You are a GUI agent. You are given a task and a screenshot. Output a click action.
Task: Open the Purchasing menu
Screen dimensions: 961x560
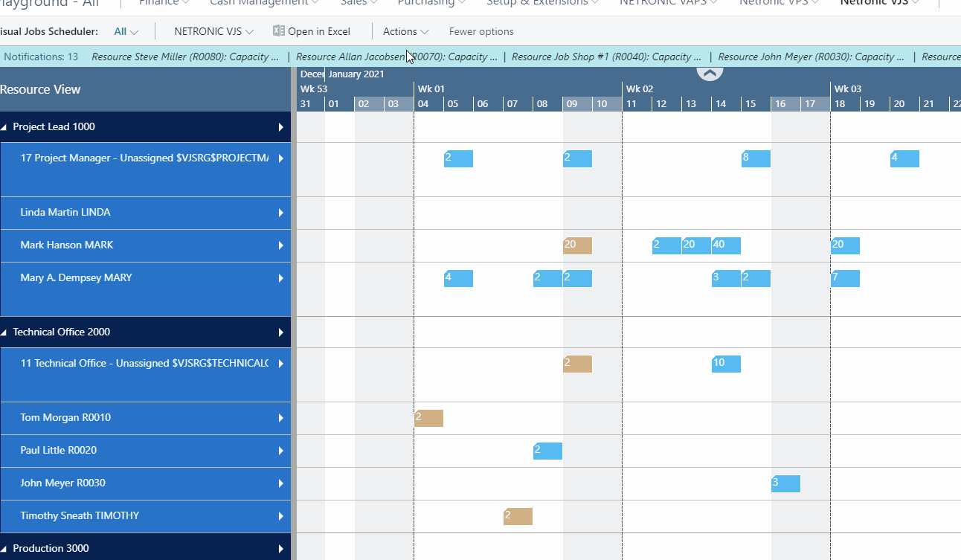431,3
